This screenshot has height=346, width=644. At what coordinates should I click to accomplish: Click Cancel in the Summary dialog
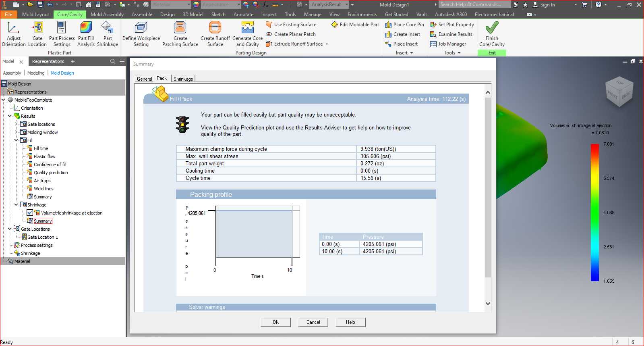(x=313, y=322)
